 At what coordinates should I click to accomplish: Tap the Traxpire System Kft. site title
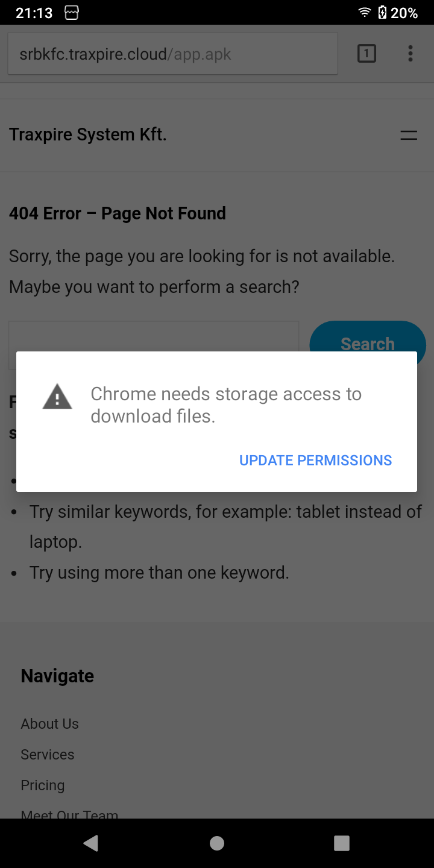point(87,135)
